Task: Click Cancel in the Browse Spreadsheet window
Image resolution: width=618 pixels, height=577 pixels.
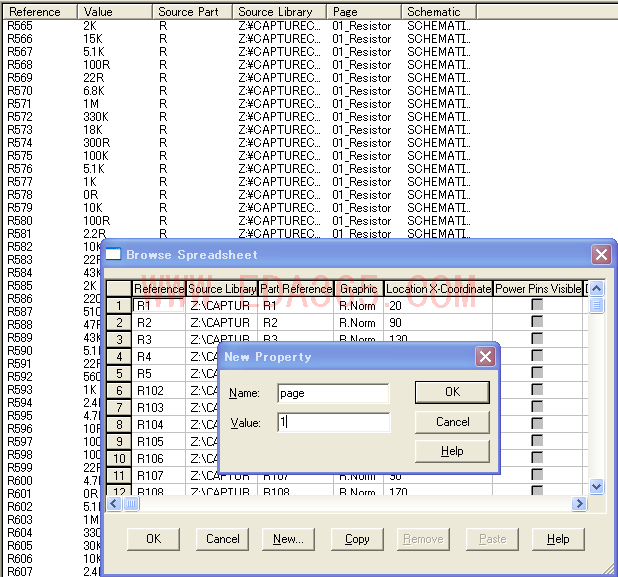Action: pyautogui.click(x=223, y=539)
